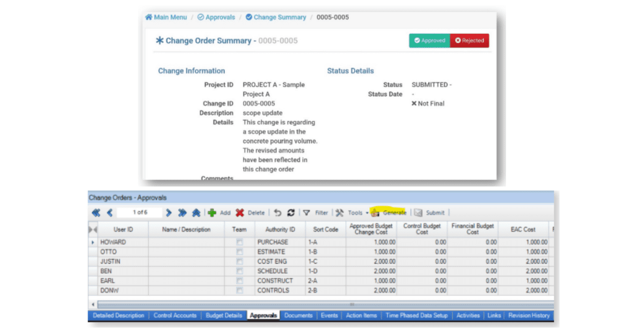This screenshot has height=336, width=644.
Task: Click the Filter toolbar label
Action: (321, 213)
